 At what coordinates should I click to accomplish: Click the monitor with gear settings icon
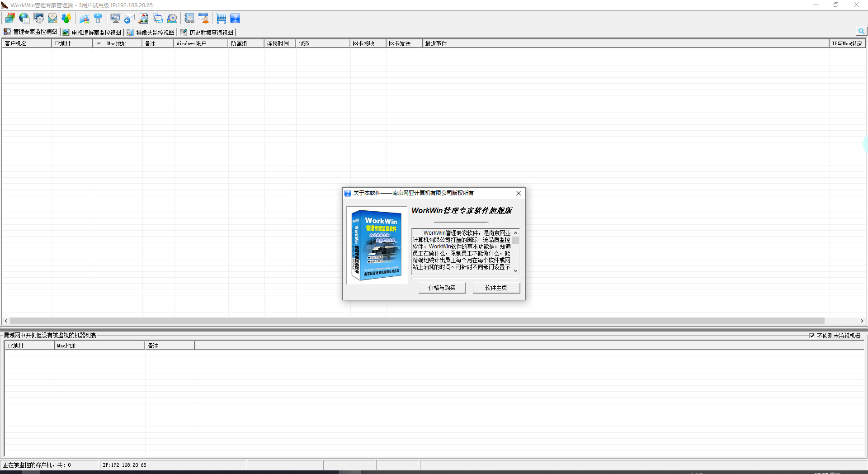pyautogui.click(x=38, y=18)
